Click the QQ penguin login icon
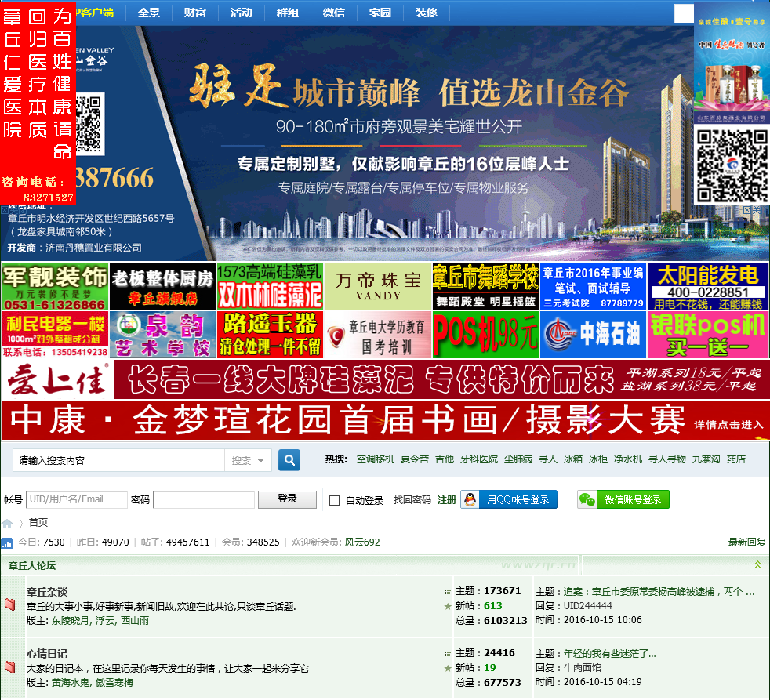Screen dimensions: 770x700 tap(470, 499)
